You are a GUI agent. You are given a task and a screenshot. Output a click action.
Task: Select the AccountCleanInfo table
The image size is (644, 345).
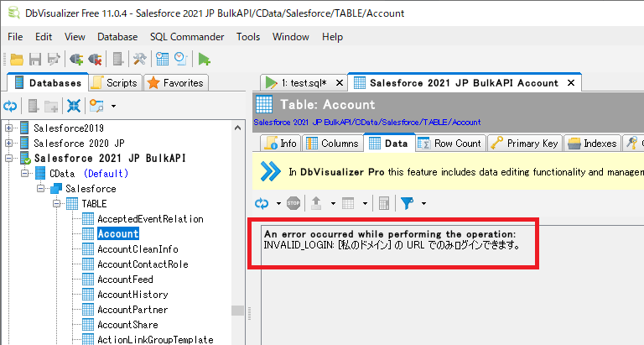138,248
